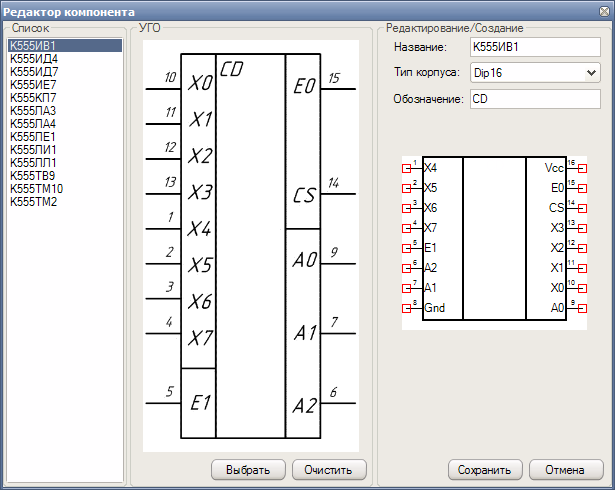Click the Очистить button

[x=329, y=470]
